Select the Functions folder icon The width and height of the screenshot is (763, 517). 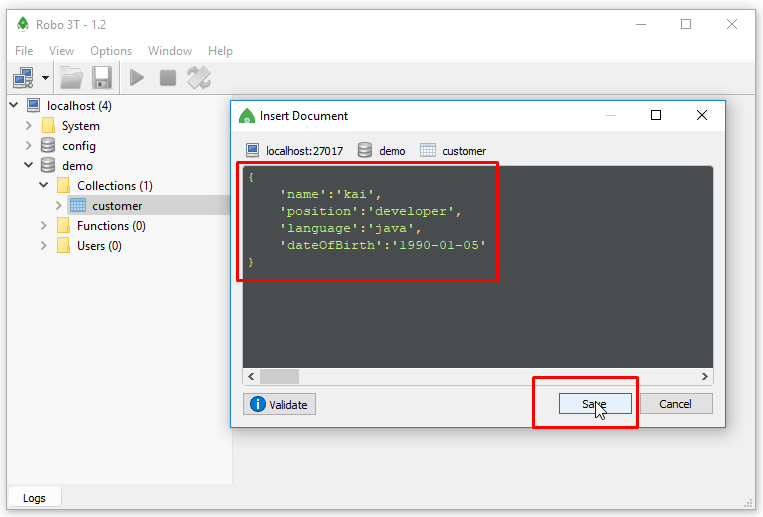[63, 225]
